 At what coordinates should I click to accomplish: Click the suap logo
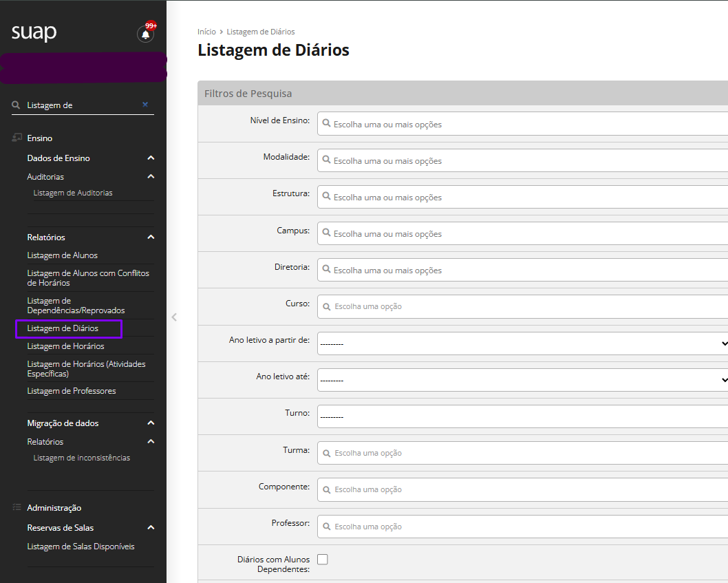coord(34,32)
